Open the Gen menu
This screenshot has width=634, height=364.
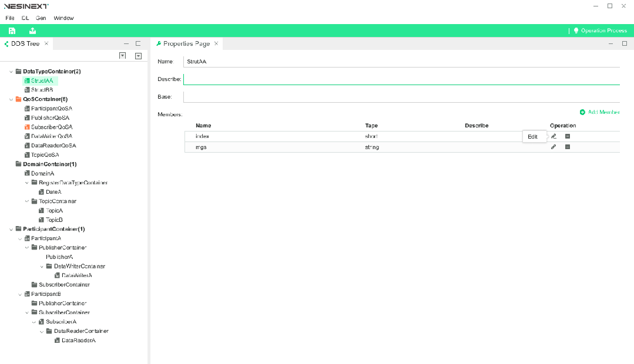41,18
